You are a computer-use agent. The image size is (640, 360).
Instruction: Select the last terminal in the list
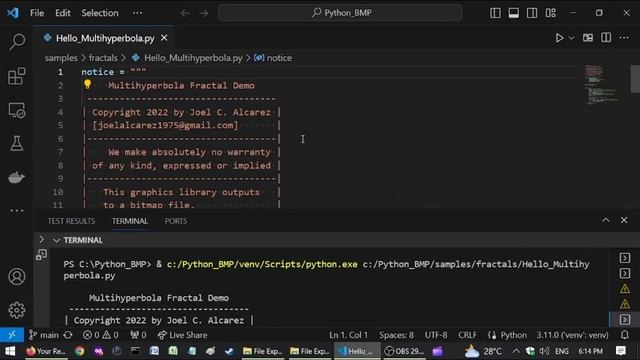625,320
